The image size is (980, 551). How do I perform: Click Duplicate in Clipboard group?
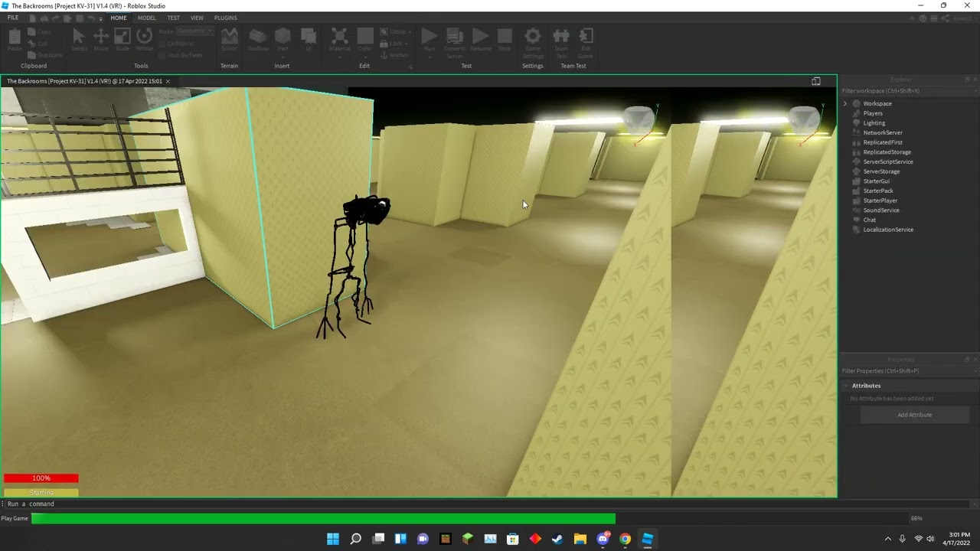pos(45,55)
